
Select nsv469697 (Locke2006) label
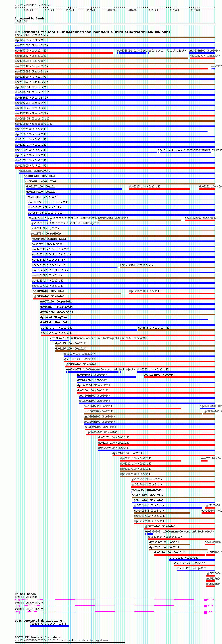tap(154, 328)
